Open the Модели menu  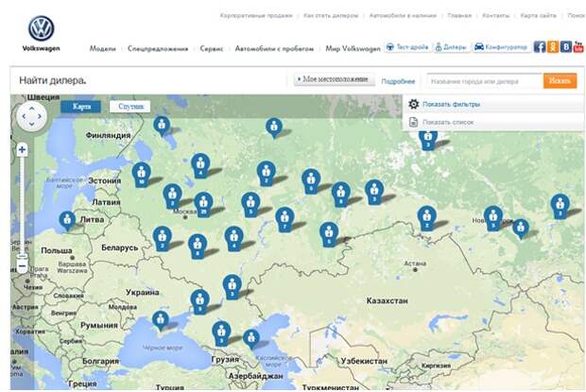coord(103,48)
